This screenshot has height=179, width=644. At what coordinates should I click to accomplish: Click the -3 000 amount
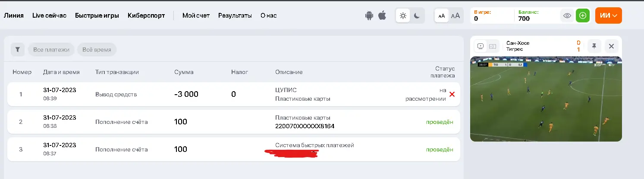coord(186,94)
